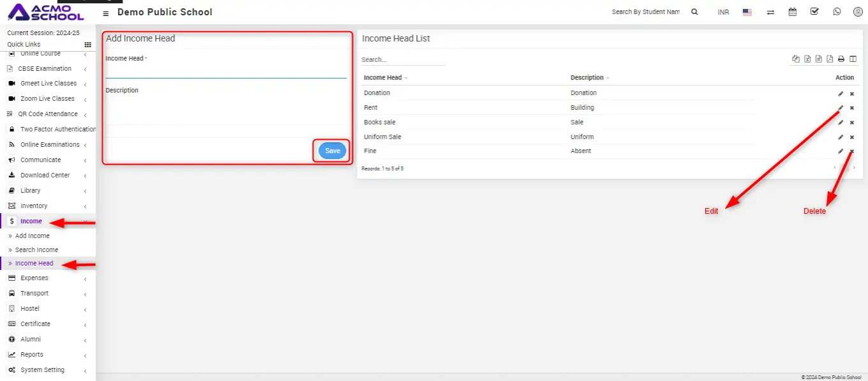The width and height of the screenshot is (868, 381).
Task: Select Search Income in sidebar
Action: point(36,250)
